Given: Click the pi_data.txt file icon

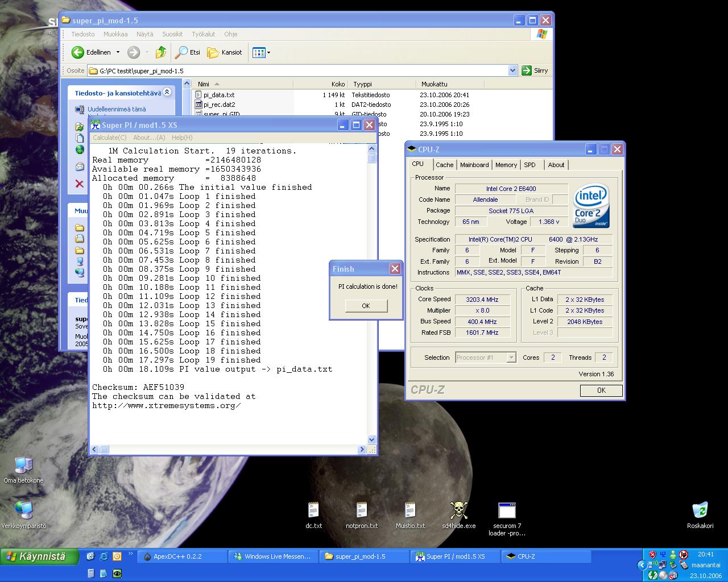Looking at the screenshot, I should tap(198, 95).
